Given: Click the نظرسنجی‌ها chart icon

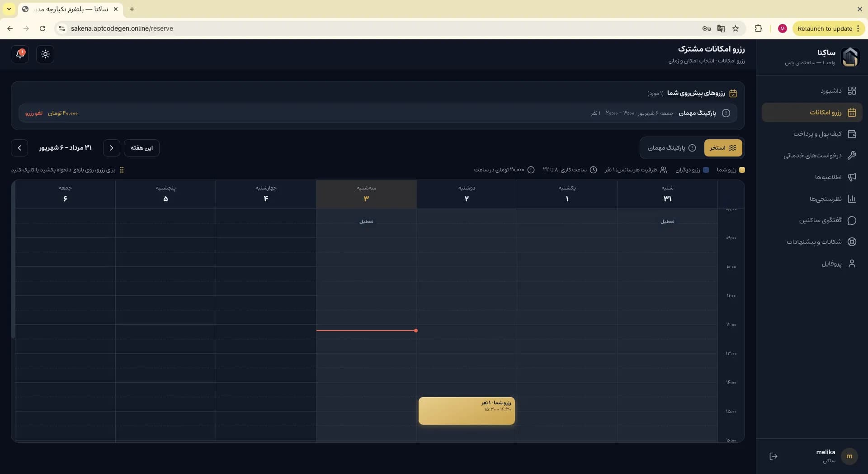Looking at the screenshot, I should click(852, 199).
